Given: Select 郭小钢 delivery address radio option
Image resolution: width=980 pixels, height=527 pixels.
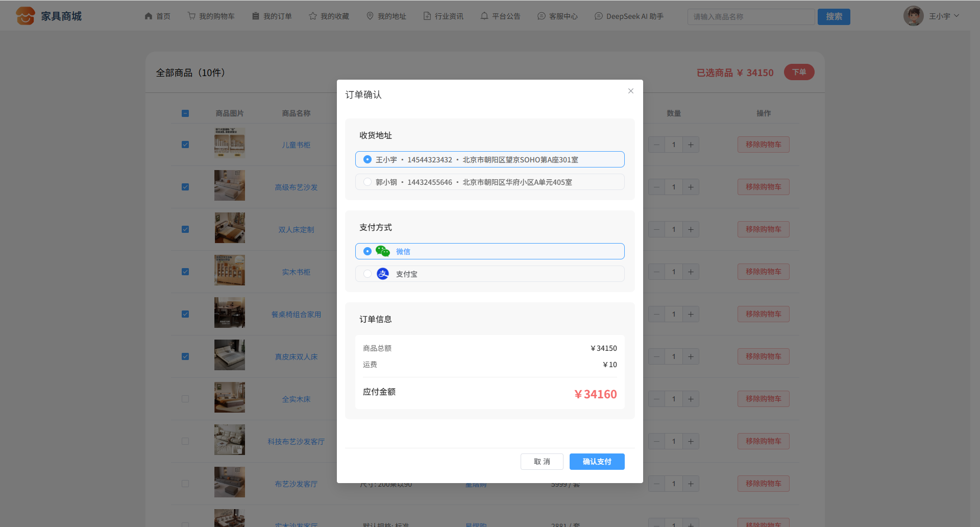Looking at the screenshot, I should [x=367, y=182].
